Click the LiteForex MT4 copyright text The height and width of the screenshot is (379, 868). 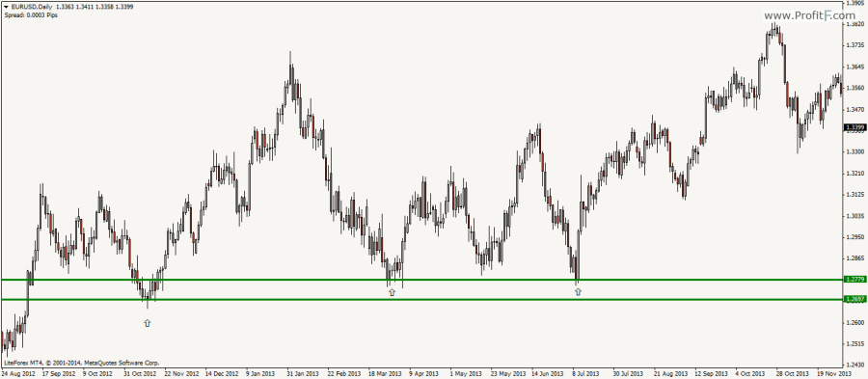(x=81, y=364)
